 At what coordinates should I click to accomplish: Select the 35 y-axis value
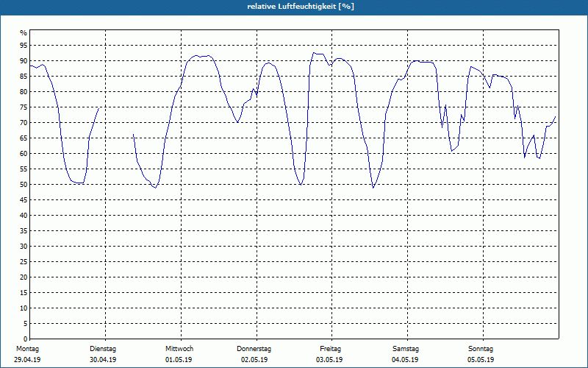(24, 231)
